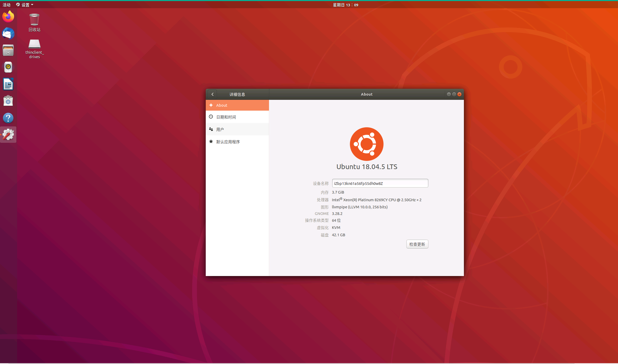This screenshot has height=364, width=618.
Task: Open 默认应用程序 panel
Action: click(x=237, y=142)
